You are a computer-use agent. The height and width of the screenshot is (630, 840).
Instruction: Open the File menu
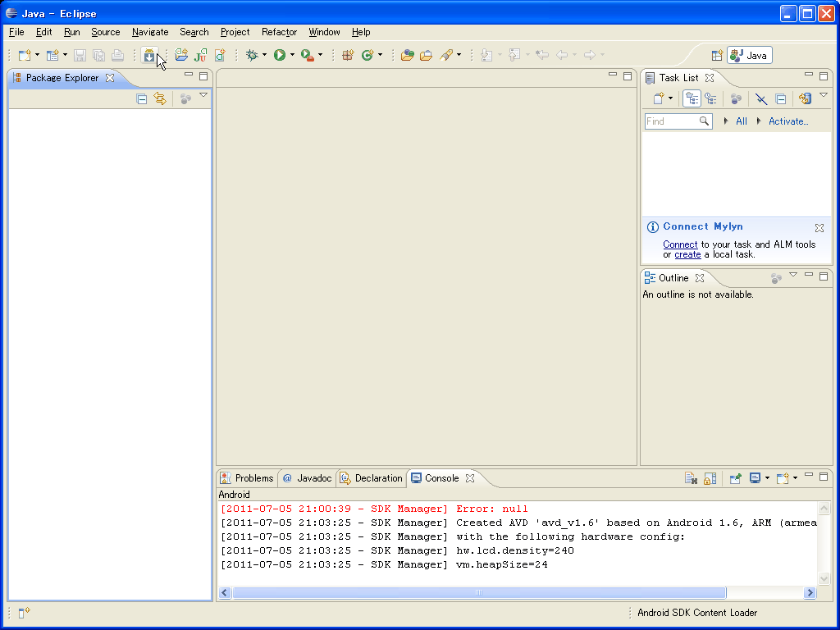pos(16,32)
